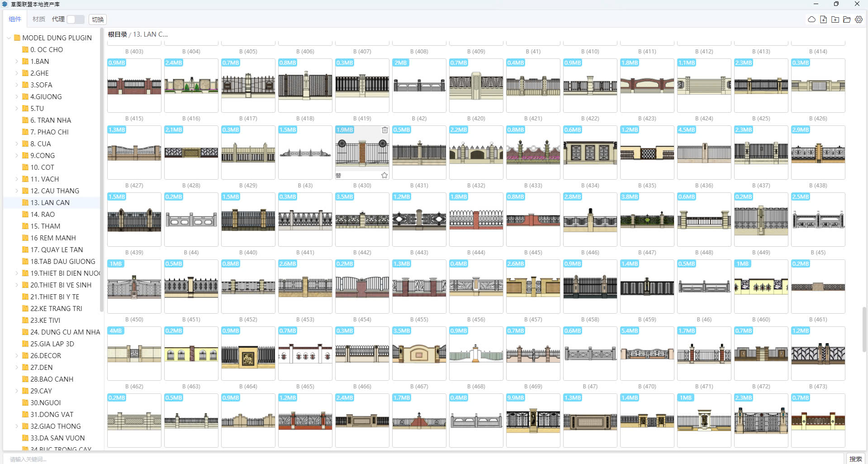The image size is (868, 464).
Task: Click the add new folder icon
Action: pos(835,19)
